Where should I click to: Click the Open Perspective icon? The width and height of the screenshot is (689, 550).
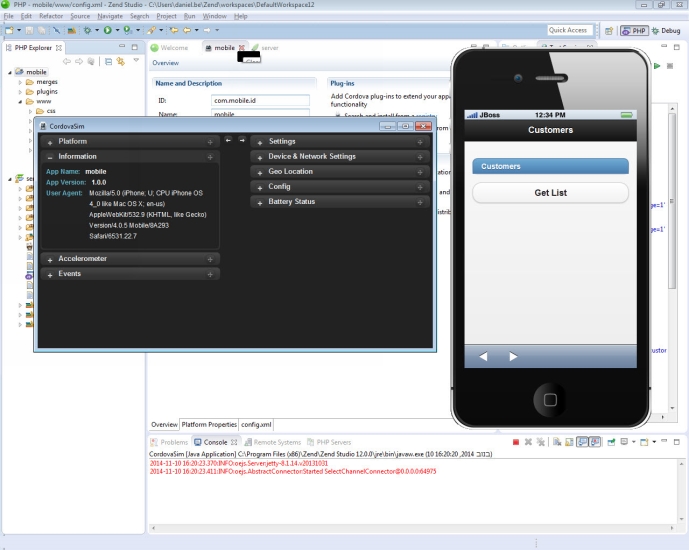609,31
